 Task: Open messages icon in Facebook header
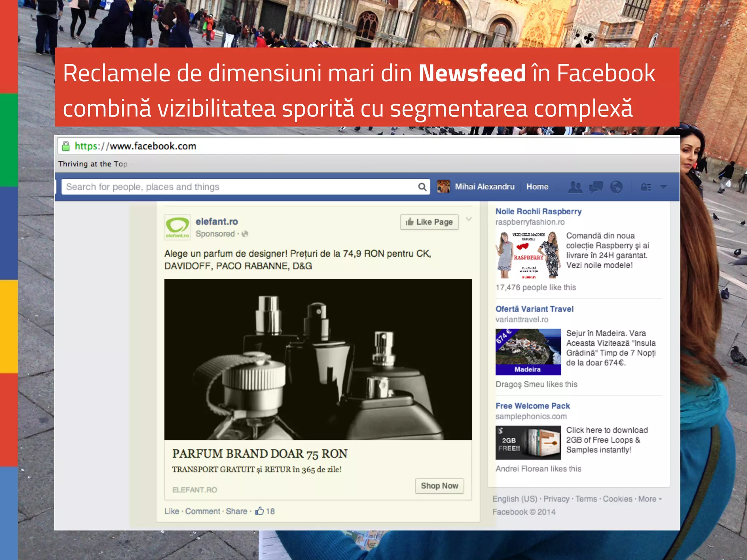pos(596,187)
